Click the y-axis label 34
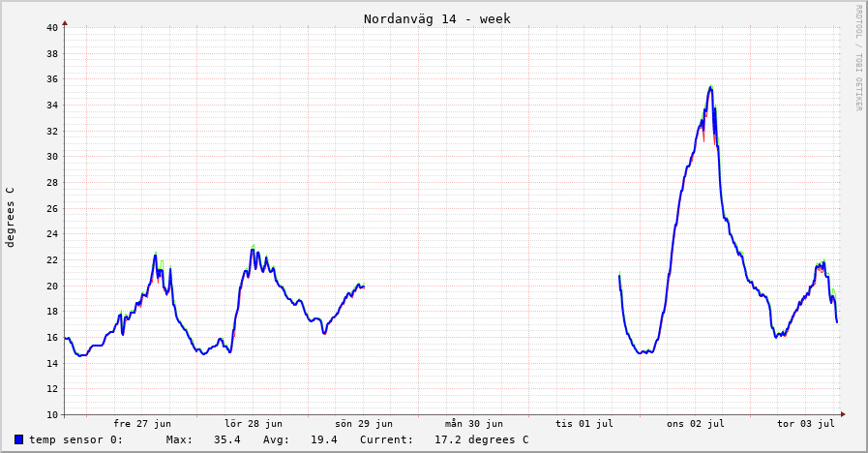Viewport: 868px width, 453px height. tap(52, 106)
